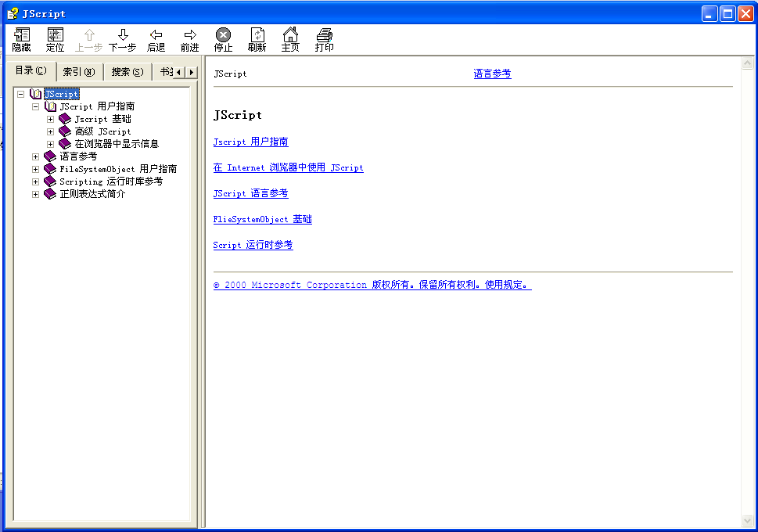This screenshot has width=758, height=532.
Task: Click the content pane scroll down arrow
Action: pyautogui.click(x=747, y=521)
